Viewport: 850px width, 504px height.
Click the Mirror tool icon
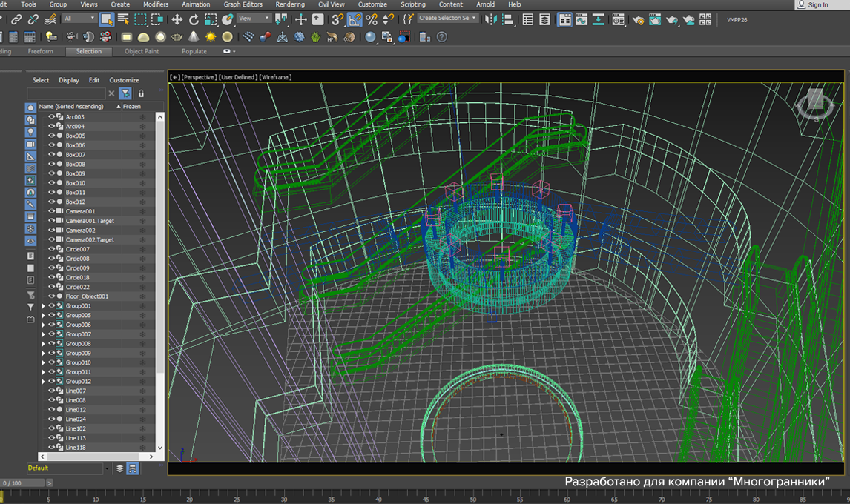pos(490,20)
